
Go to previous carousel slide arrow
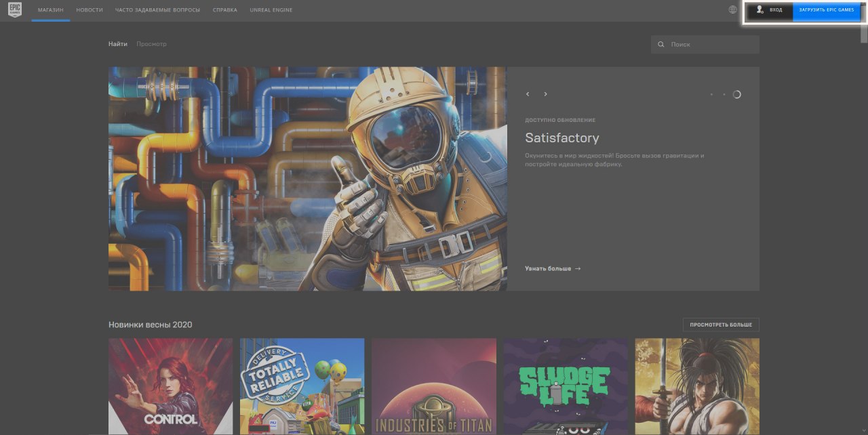[528, 94]
